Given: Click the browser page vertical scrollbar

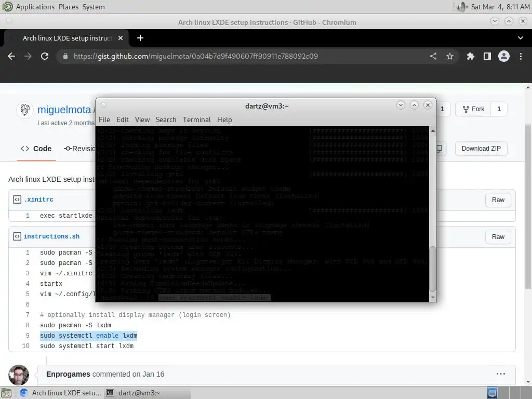Looking at the screenshot, I should pos(528,207).
